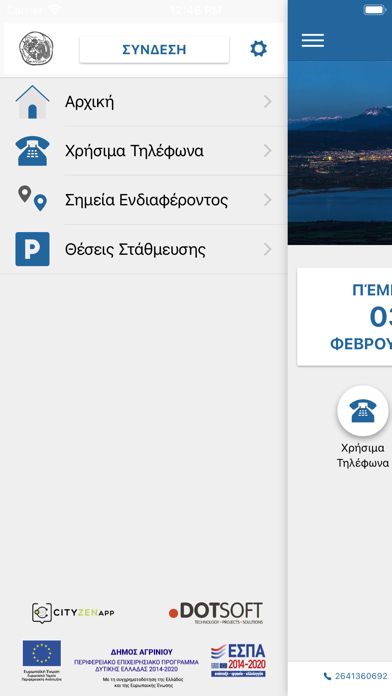Viewport: 392px width, 696px height.
Task: Tap the round telephone icon on home screen
Action: pos(363,411)
